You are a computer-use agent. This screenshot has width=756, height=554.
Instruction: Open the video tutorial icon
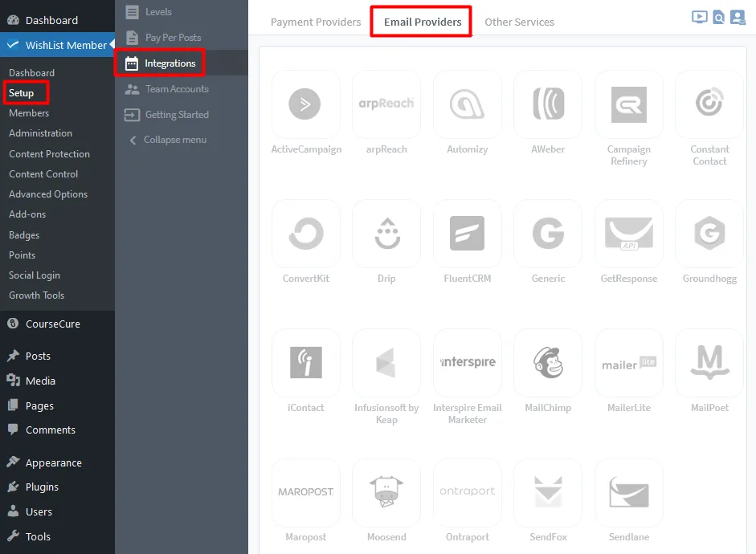click(x=699, y=18)
